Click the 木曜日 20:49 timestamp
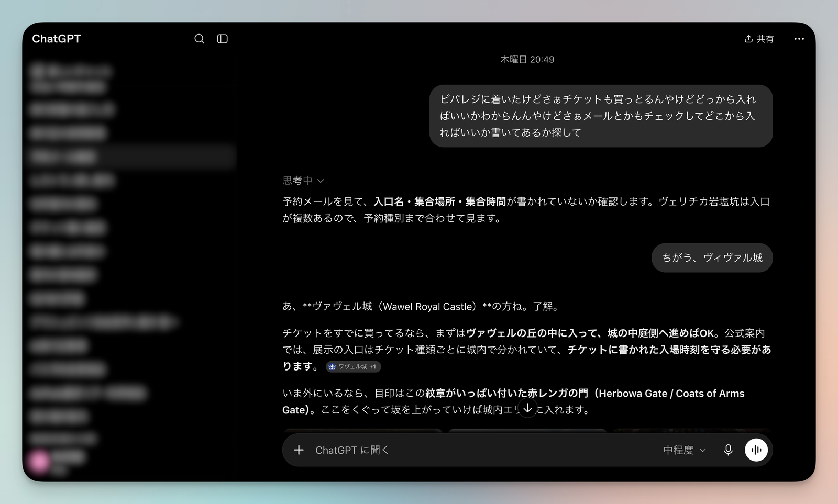This screenshot has height=504, width=838. pos(527,60)
